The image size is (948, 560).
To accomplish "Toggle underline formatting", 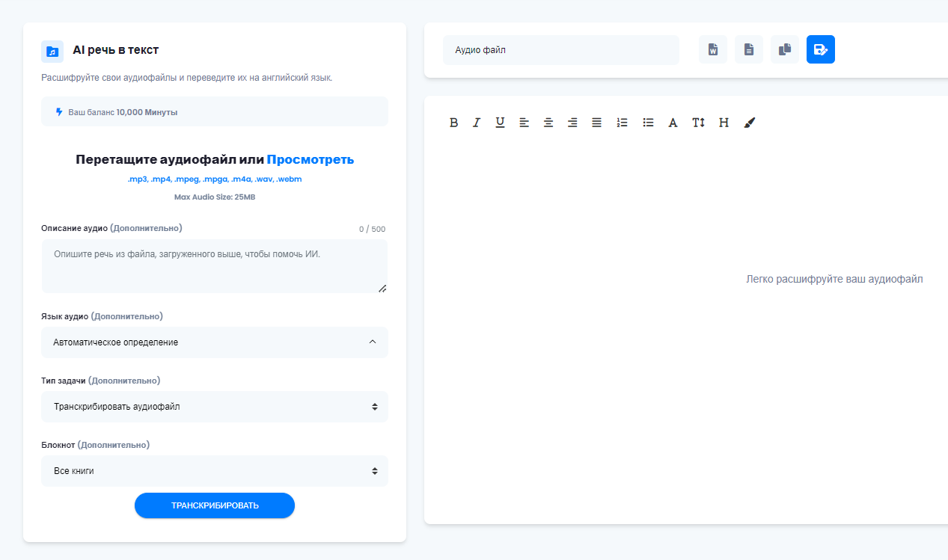I will coord(500,123).
